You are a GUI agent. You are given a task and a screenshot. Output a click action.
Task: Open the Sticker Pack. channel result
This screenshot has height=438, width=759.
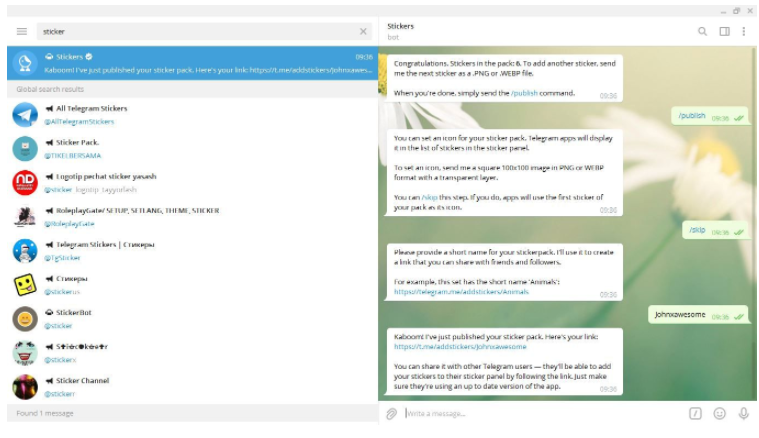click(x=193, y=149)
